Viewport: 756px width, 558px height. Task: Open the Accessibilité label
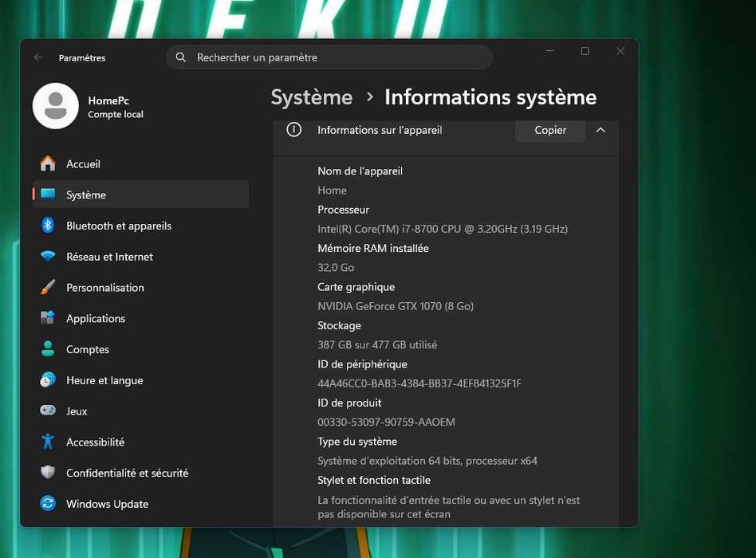point(96,442)
